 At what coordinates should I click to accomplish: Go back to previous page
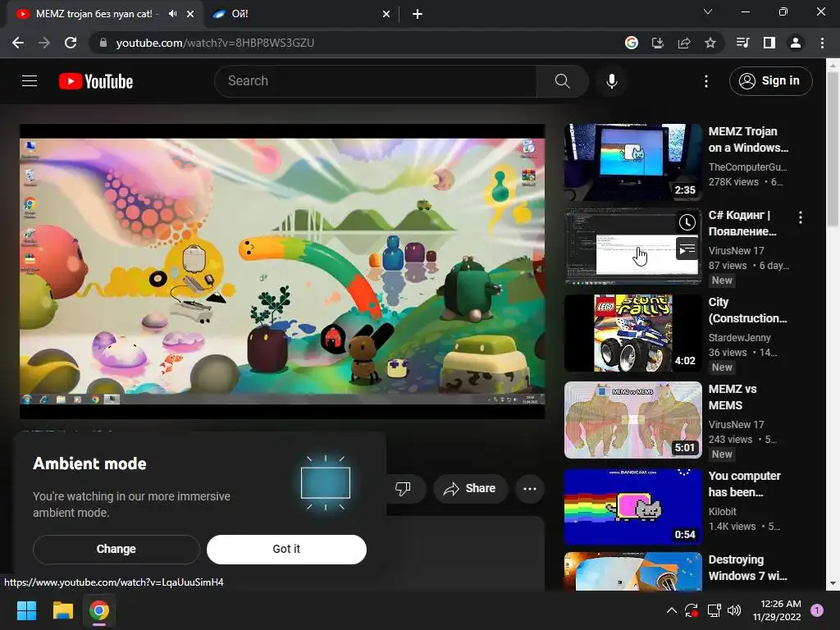pos(18,43)
